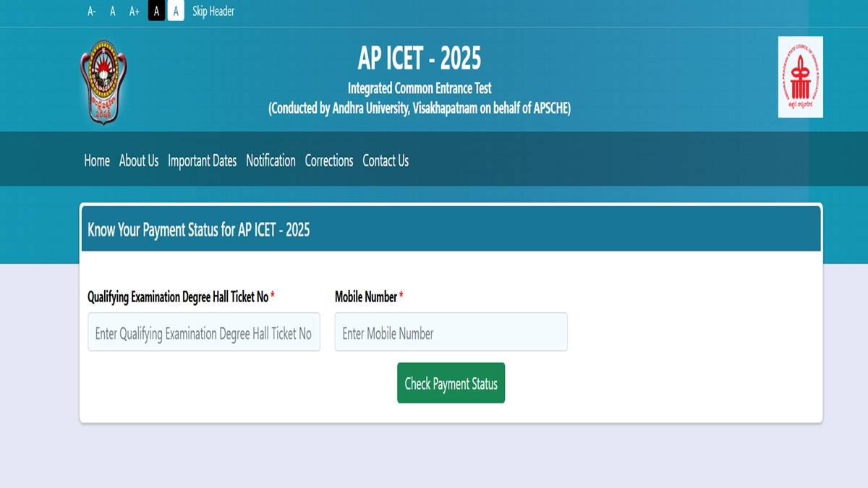Focus the Qualifying Examination Hall Ticket field

pyautogui.click(x=203, y=332)
